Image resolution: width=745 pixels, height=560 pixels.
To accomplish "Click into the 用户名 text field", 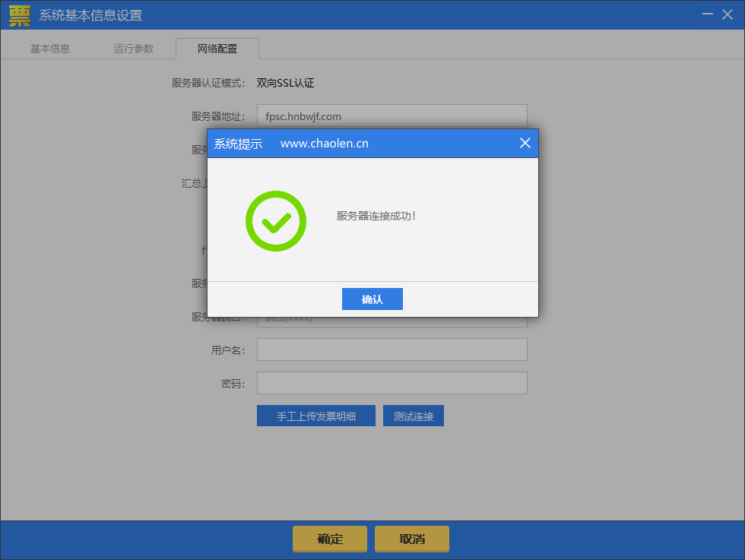I will [392, 350].
